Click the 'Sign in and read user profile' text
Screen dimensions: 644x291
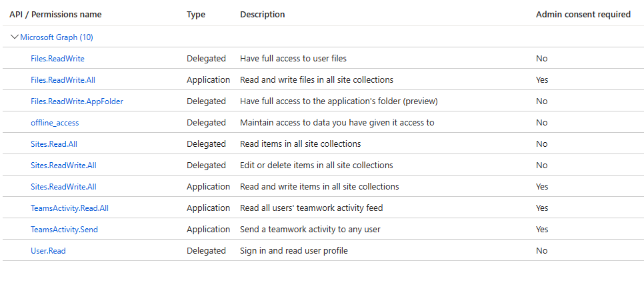[x=294, y=251]
